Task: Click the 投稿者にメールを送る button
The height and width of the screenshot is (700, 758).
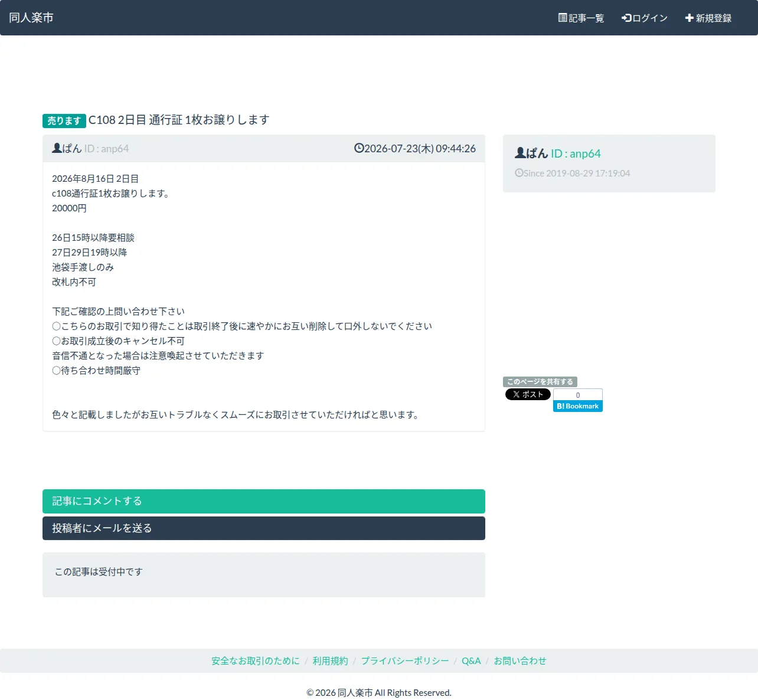Action: coord(264,528)
